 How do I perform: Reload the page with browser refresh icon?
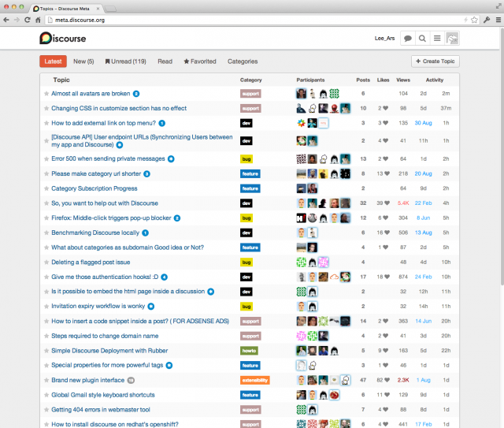click(x=28, y=20)
